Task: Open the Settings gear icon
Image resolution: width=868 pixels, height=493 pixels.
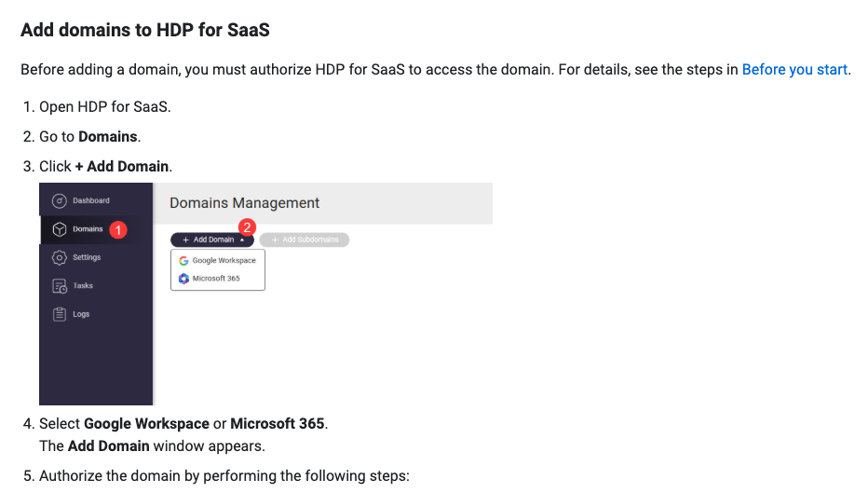Action: tap(60, 257)
